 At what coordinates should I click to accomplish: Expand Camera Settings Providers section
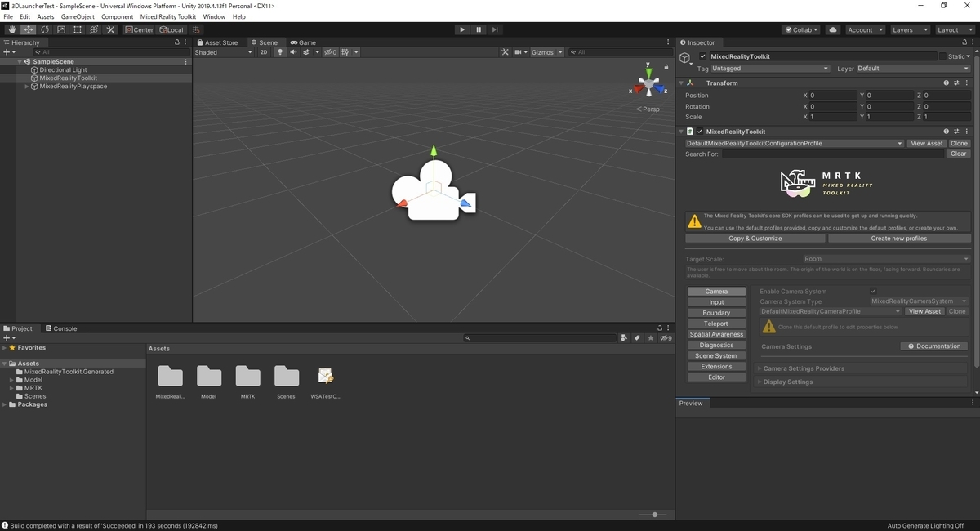(x=759, y=368)
